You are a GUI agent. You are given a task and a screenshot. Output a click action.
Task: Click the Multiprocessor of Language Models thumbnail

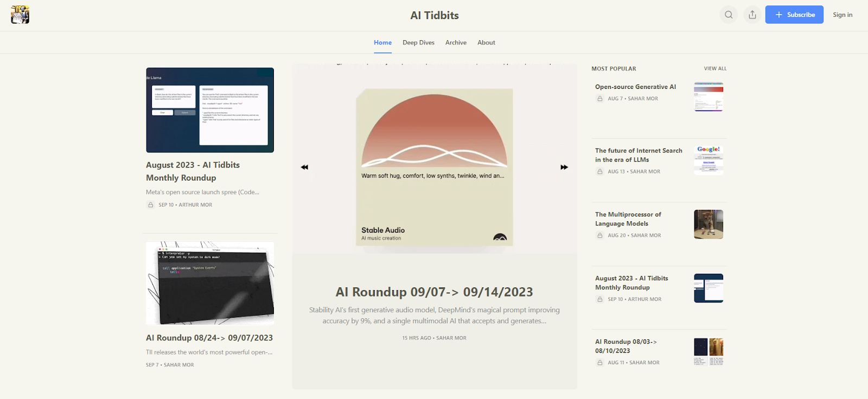click(x=709, y=224)
